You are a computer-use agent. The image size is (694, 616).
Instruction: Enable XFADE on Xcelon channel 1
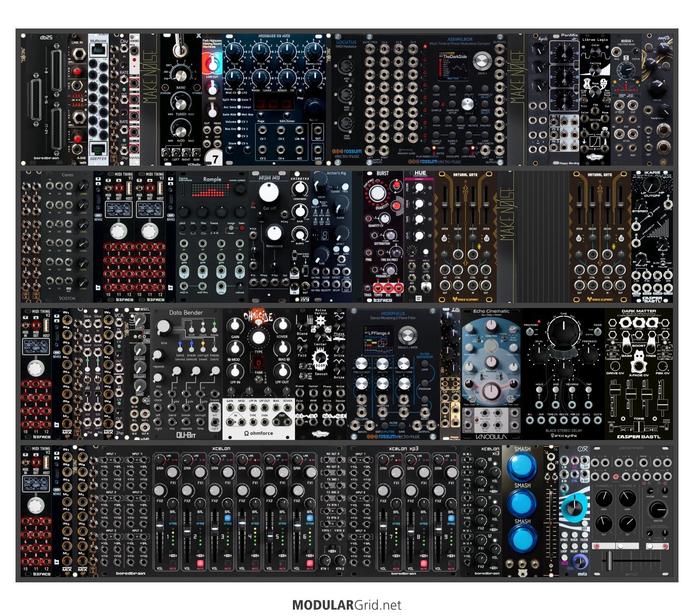coord(173,517)
